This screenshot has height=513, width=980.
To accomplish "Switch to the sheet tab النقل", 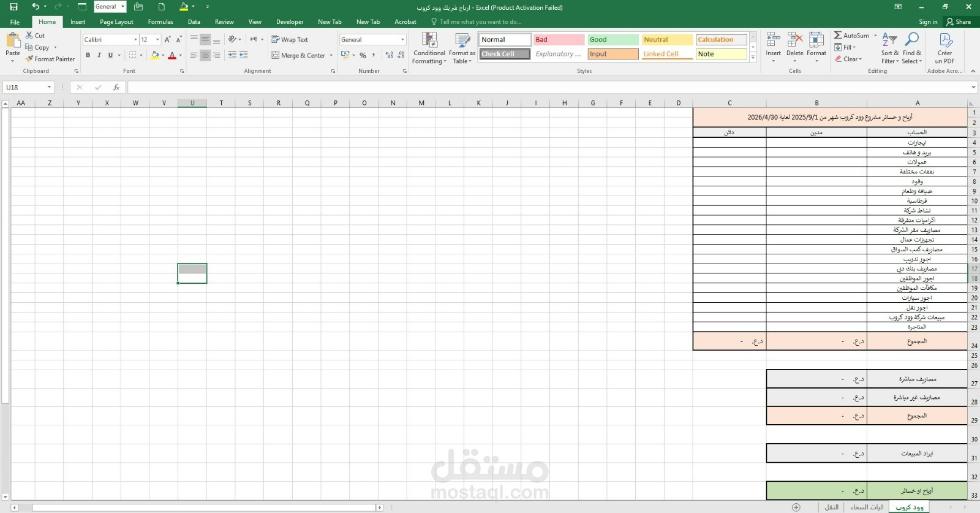I will tap(831, 507).
